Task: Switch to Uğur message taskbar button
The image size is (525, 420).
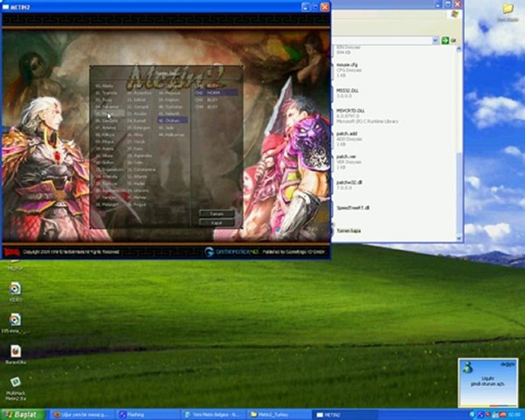Action: (x=82, y=415)
